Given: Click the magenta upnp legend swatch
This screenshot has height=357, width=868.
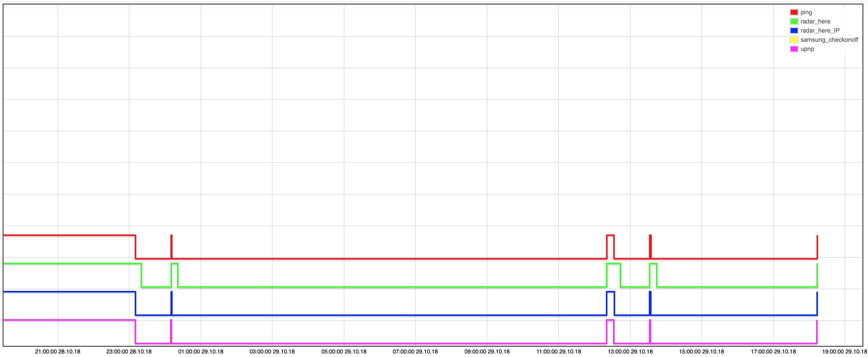Looking at the screenshot, I should 794,49.
